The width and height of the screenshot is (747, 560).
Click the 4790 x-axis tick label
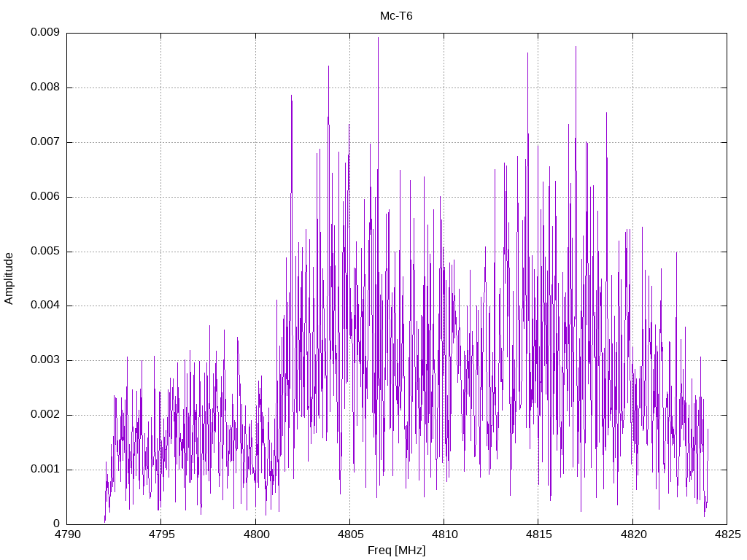coord(67,534)
